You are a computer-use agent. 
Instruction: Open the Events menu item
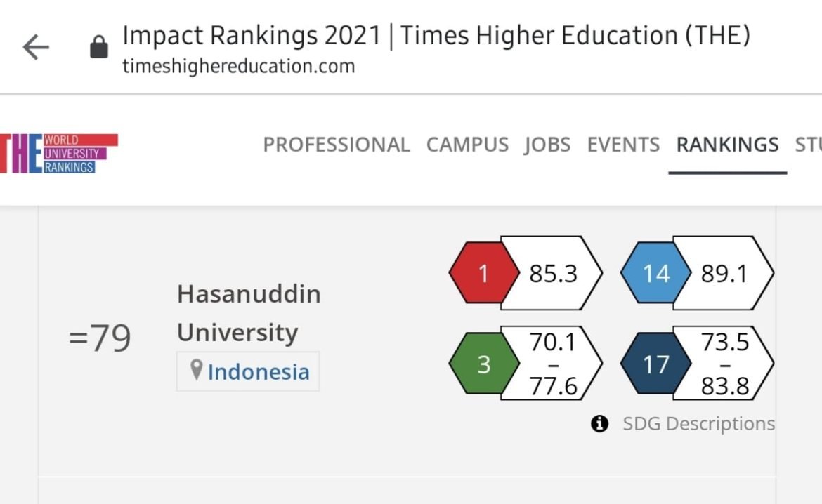click(x=623, y=145)
